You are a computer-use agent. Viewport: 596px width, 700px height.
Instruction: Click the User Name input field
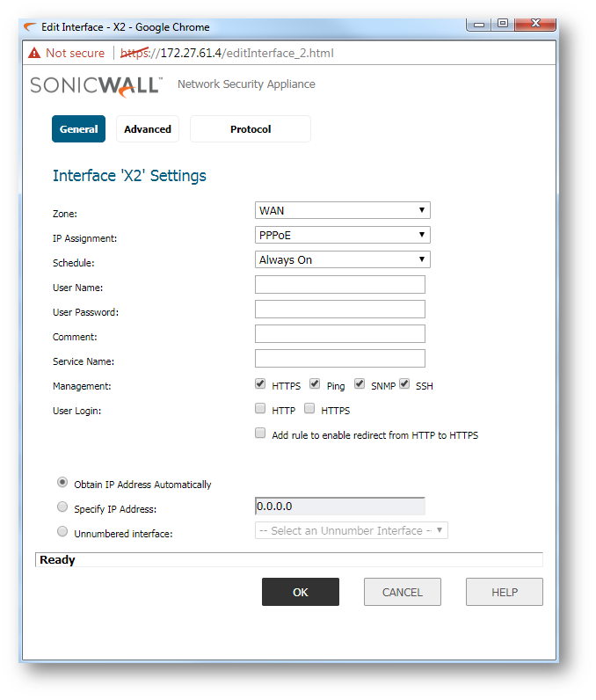339,285
